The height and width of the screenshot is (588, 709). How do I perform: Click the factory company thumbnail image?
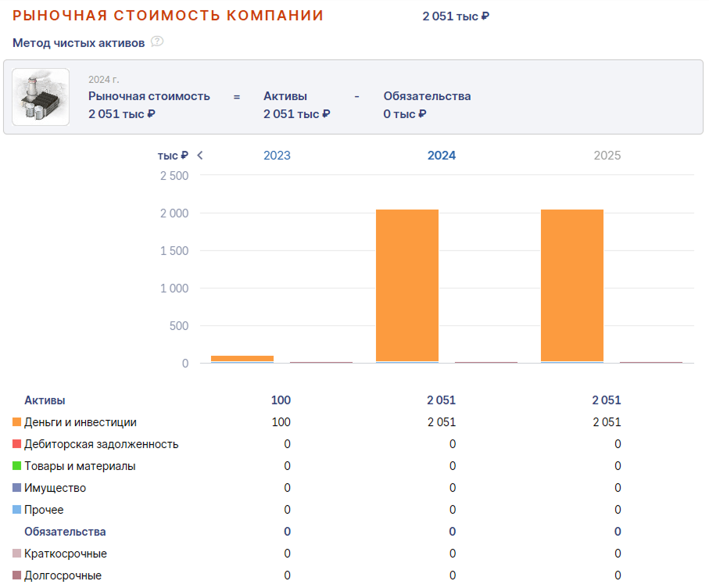(41, 97)
